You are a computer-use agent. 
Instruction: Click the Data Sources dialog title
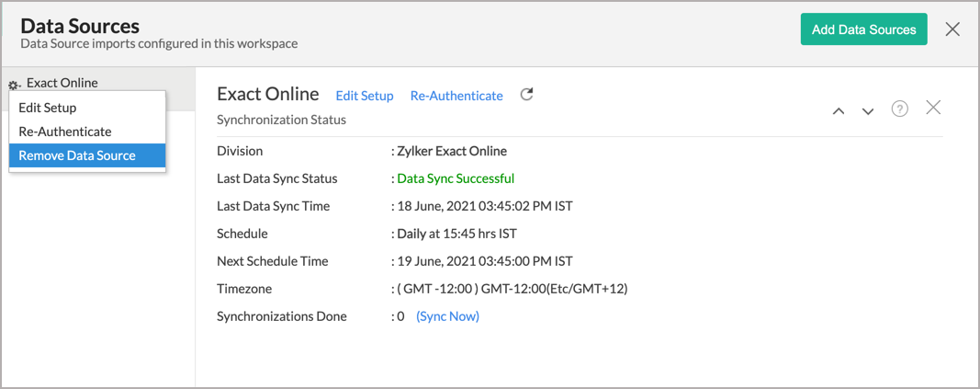tap(80, 26)
